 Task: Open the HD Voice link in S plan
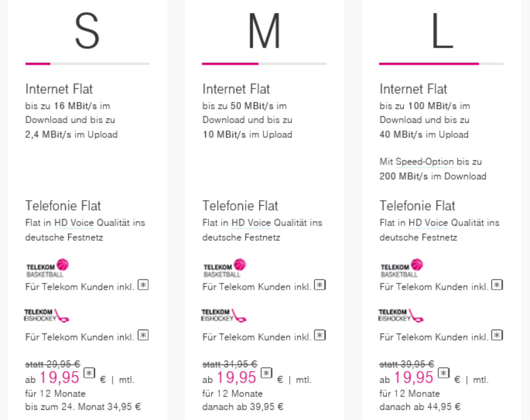[x=74, y=223]
